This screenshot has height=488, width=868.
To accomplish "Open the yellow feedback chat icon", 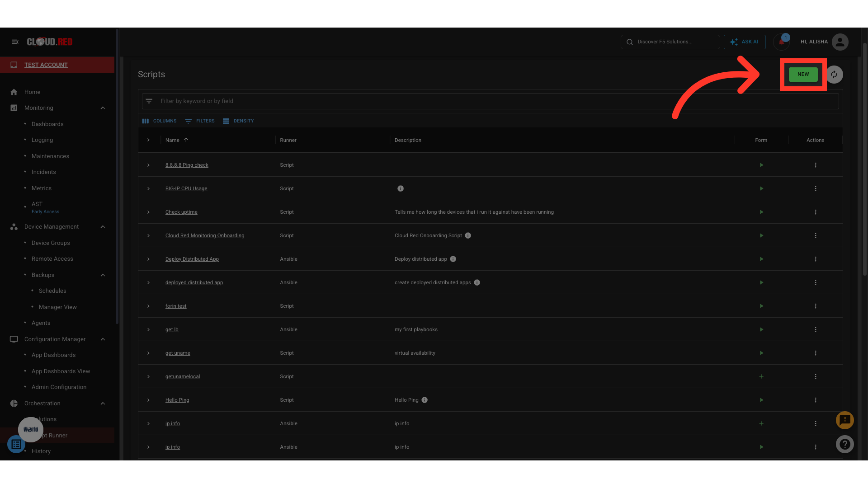I will (x=844, y=420).
